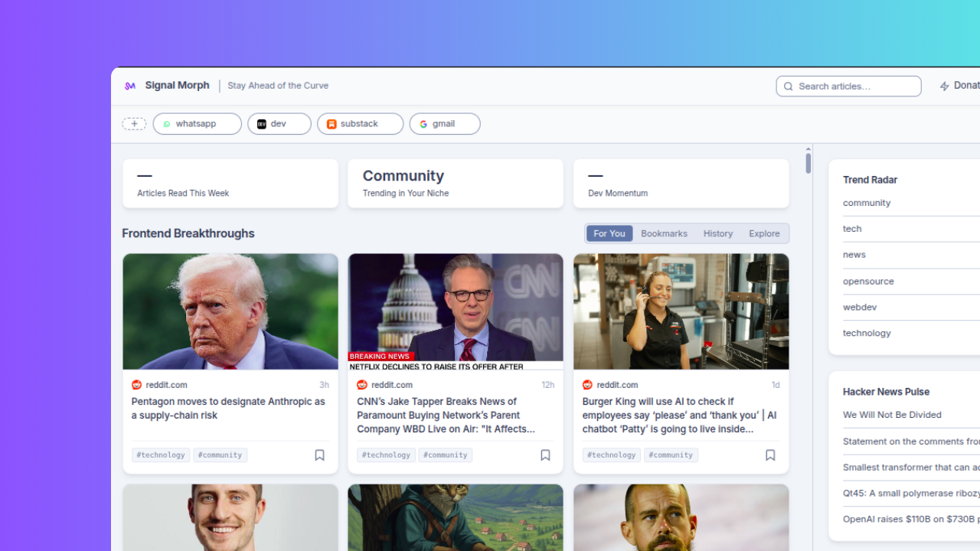The image size is (980, 551).
Task: Click the 1d timestamp on Burger King article
Action: click(x=776, y=385)
